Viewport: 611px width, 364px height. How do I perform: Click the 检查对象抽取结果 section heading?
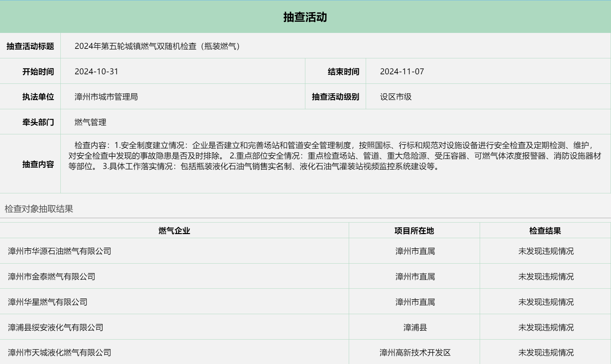click(39, 209)
